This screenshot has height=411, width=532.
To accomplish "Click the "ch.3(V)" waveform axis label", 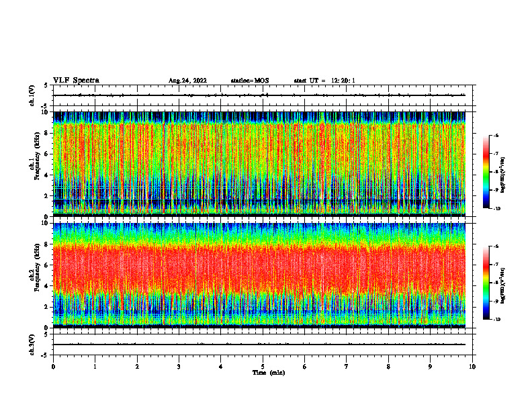I will click(32, 345).
